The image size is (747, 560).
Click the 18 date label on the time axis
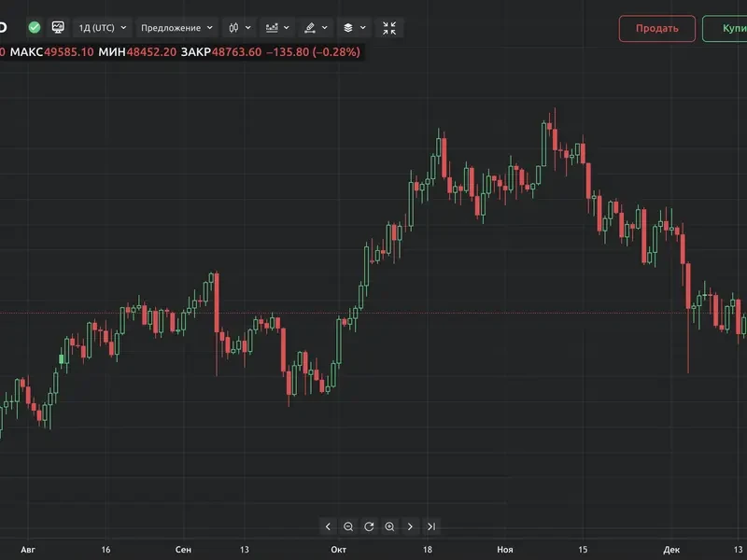(x=428, y=550)
